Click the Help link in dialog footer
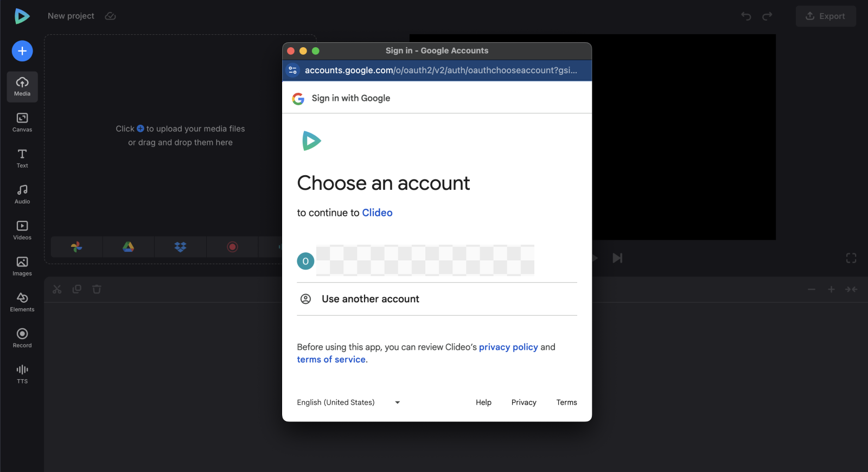This screenshot has height=472, width=868. tap(483, 403)
